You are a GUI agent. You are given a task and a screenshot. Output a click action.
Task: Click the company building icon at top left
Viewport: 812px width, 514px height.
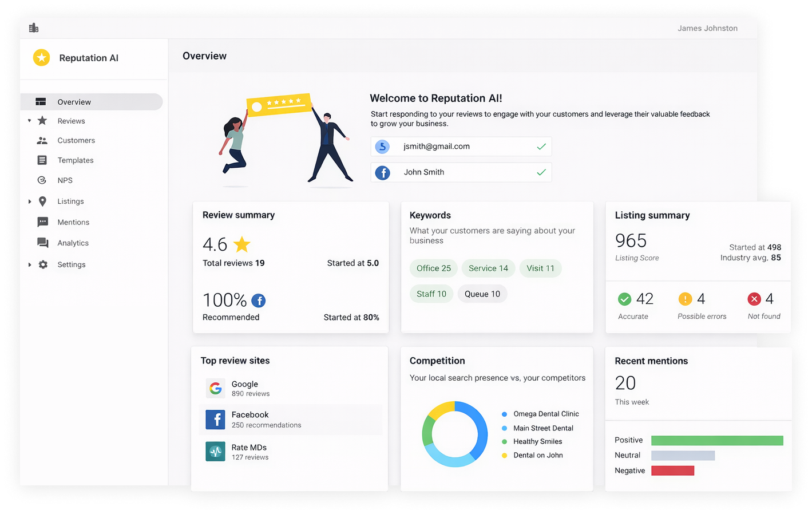click(x=33, y=27)
